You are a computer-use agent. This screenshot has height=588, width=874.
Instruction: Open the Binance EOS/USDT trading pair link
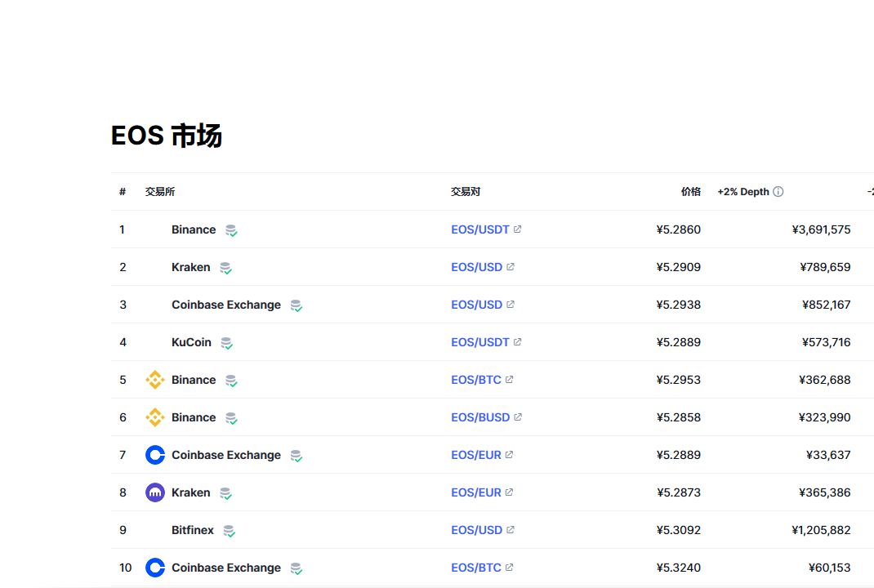(480, 229)
